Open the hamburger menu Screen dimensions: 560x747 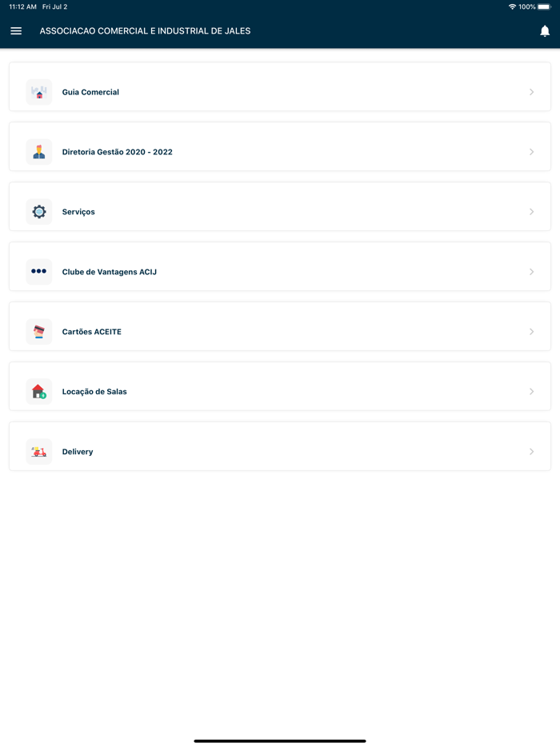pyautogui.click(x=16, y=31)
